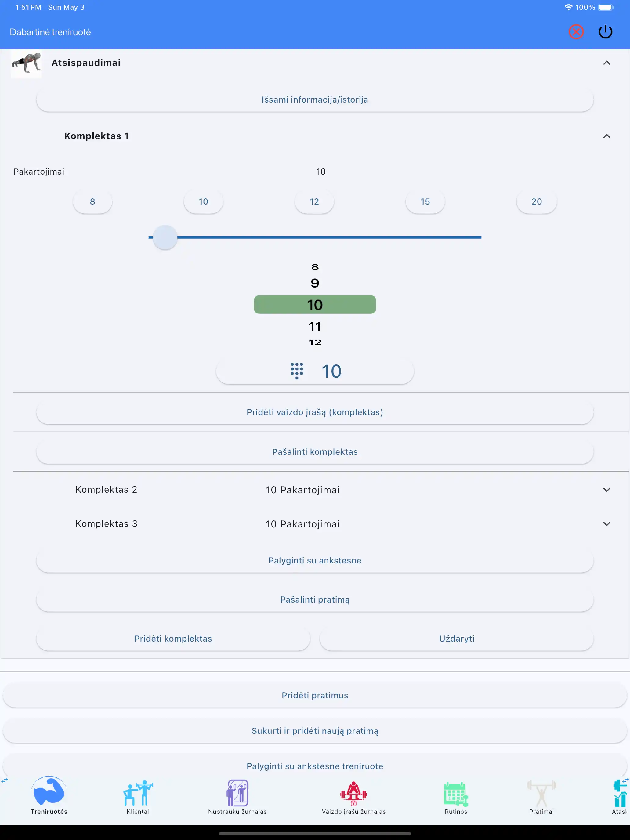Expand Komplektas 3 details
This screenshot has height=840, width=630.
(606, 524)
